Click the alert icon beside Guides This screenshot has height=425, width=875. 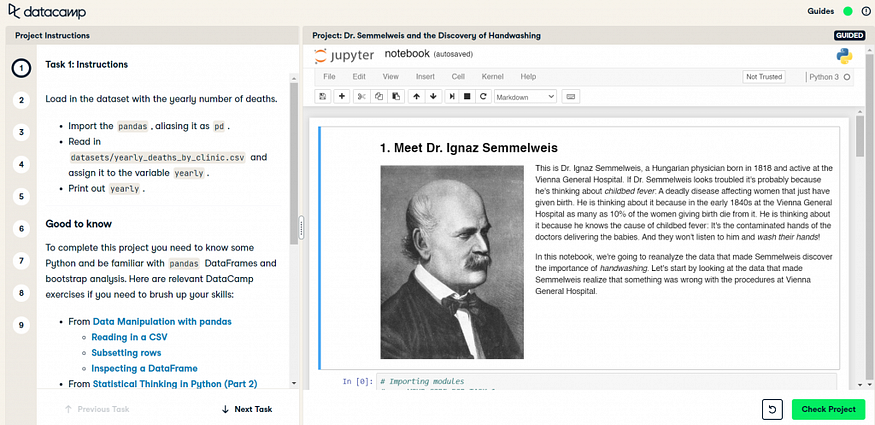click(x=865, y=11)
